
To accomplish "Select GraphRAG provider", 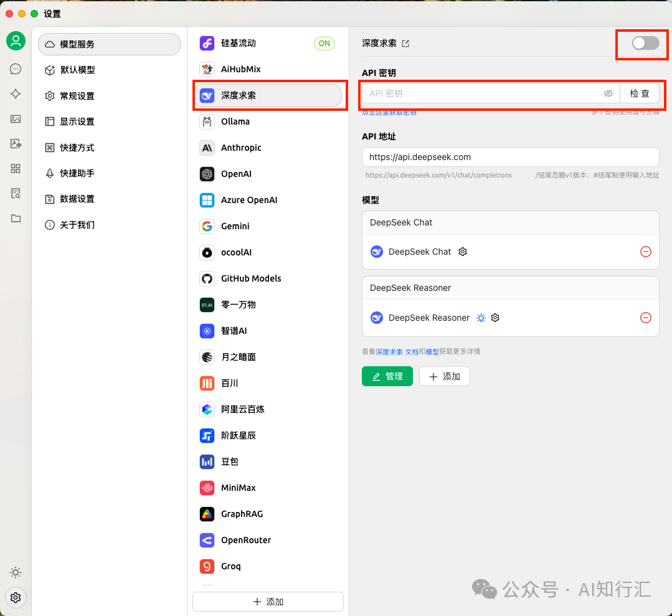I will tap(268, 514).
